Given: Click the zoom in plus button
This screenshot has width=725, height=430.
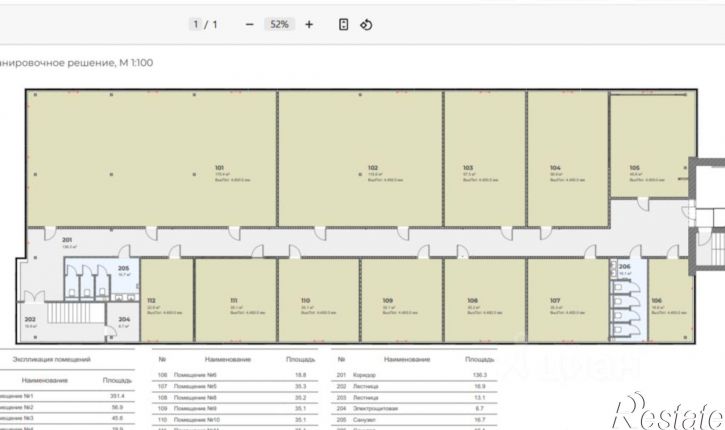Looking at the screenshot, I should click(x=309, y=24).
